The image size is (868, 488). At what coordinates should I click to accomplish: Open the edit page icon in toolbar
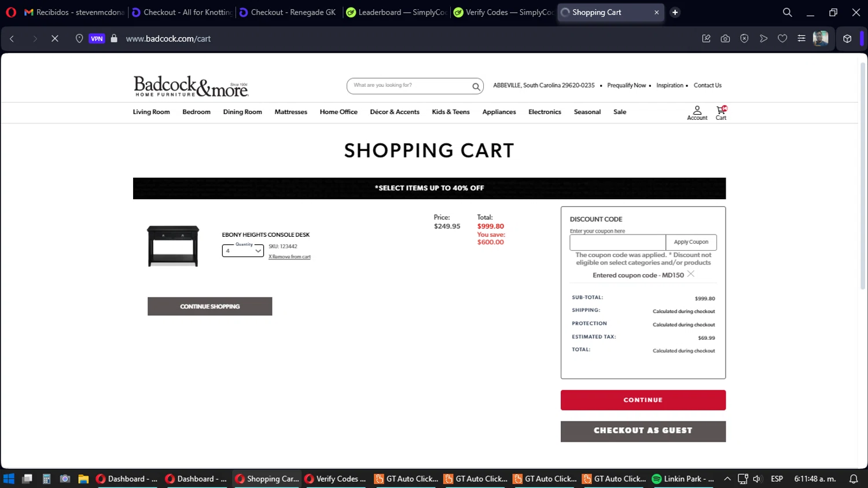[706, 39]
